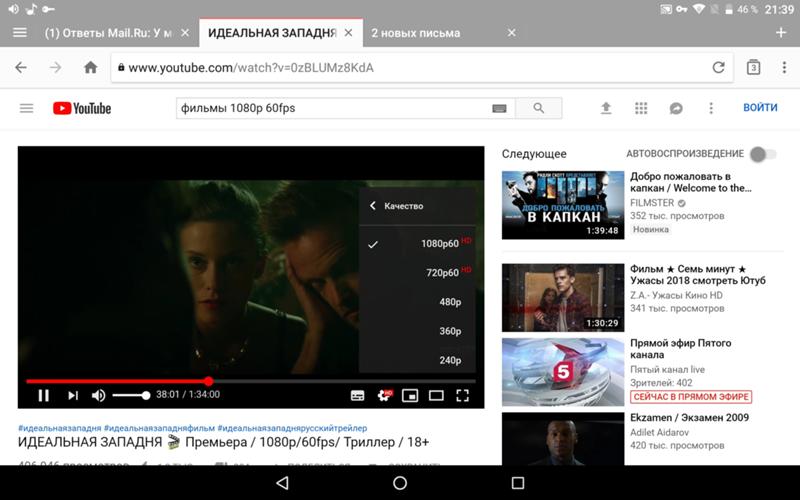
Task: Open the browser hamburger menu in tab strip
Action: pos(19,33)
